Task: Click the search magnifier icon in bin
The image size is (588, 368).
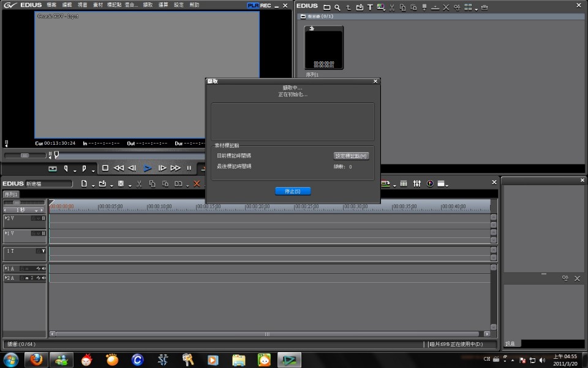Action: pyautogui.click(x=337, y=7)
